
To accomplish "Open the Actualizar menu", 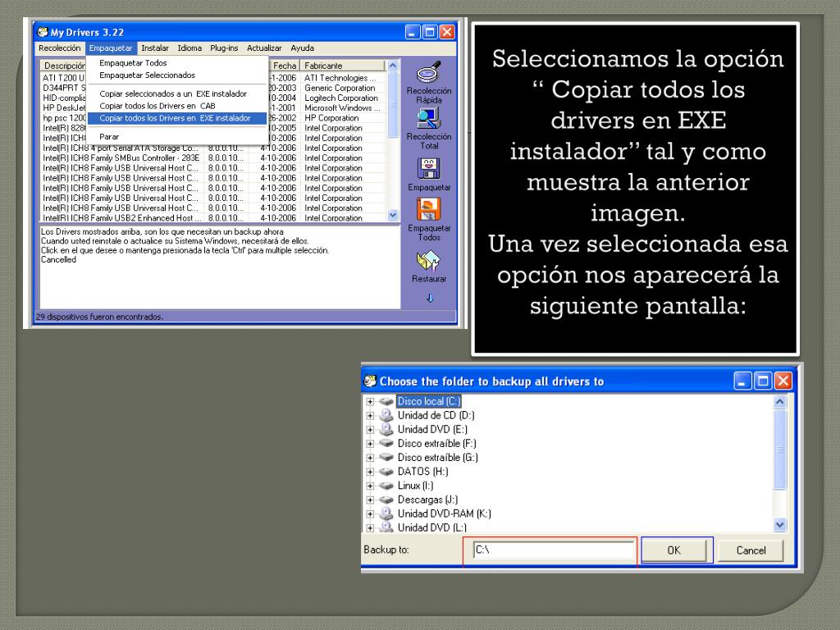I will point(264,48).
